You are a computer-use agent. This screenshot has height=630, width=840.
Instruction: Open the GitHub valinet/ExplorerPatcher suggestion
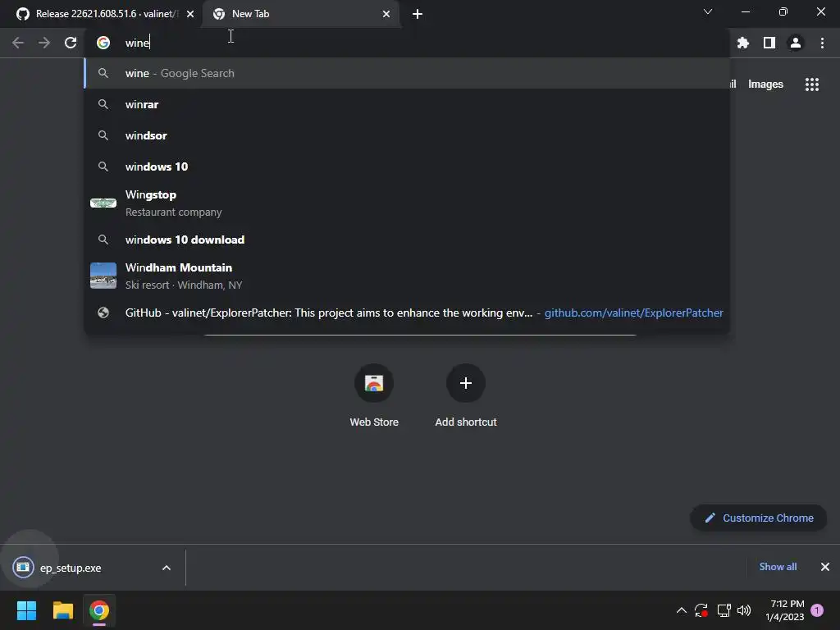[407, 313]
